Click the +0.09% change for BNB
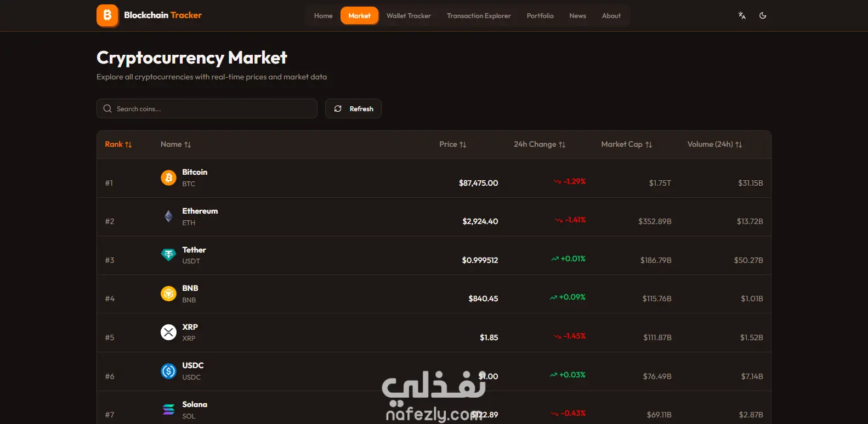 coord(572,297)
